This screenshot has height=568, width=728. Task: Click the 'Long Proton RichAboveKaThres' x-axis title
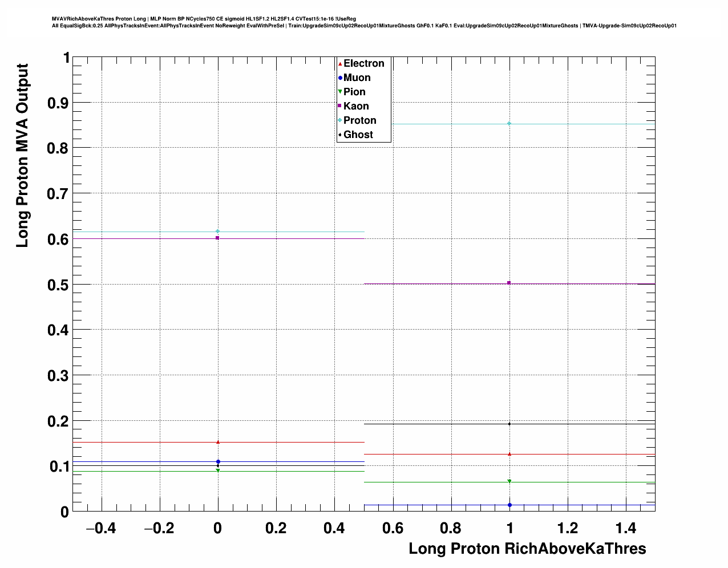527,549
